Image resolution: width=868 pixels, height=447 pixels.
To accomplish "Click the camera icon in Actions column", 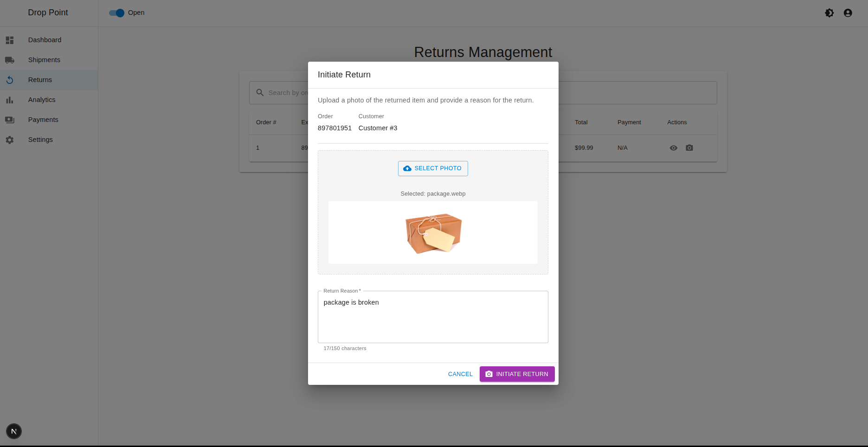I will tap(689, 148).
